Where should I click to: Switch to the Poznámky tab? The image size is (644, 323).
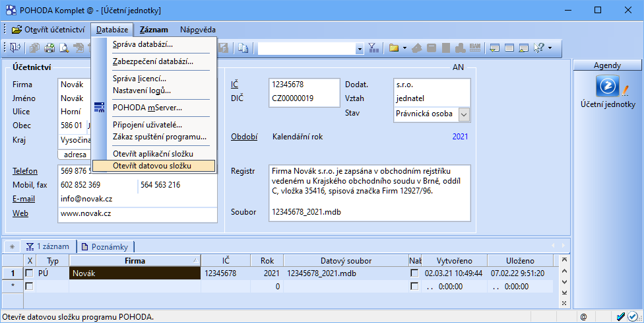pyautogui.click(x=105, y=247)
